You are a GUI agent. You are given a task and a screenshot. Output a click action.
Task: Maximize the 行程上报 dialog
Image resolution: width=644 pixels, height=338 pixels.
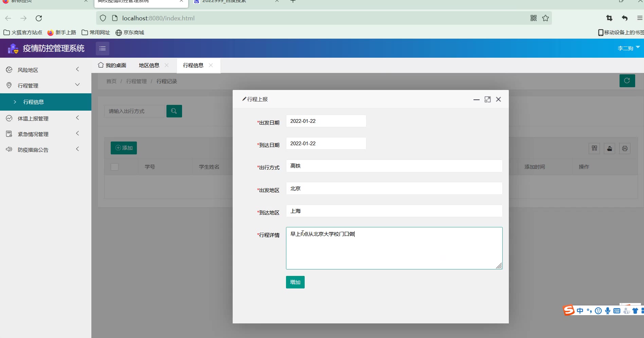click(x=488, y=99)
